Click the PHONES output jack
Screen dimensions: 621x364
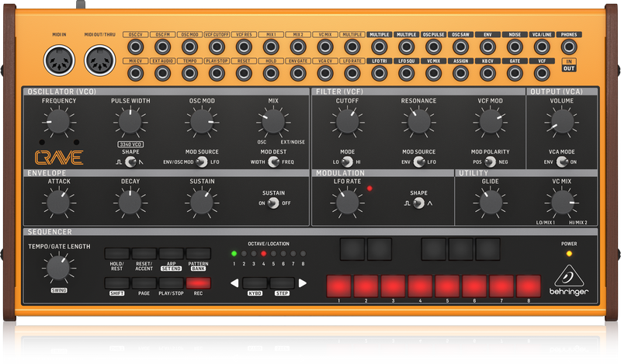(x=569, y=47)
